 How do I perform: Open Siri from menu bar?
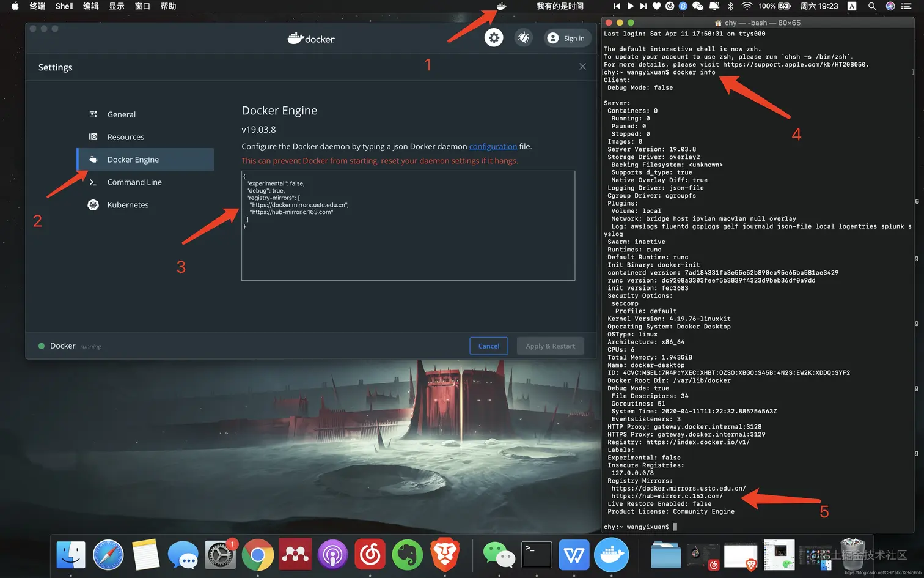click(890, 6)
